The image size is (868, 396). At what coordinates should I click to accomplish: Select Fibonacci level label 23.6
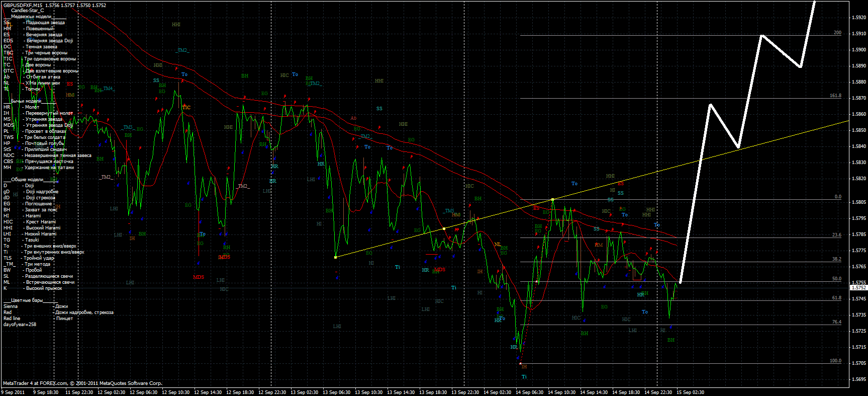point(836,235)
